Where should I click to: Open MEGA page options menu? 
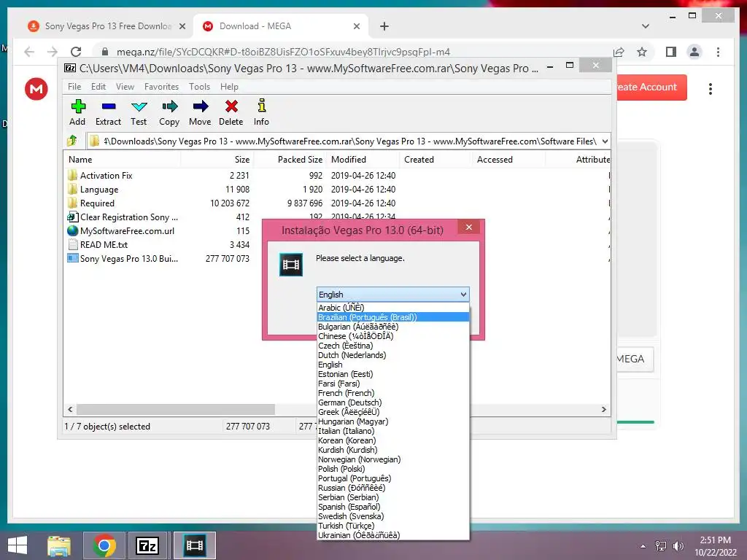[x=711, y=88]
